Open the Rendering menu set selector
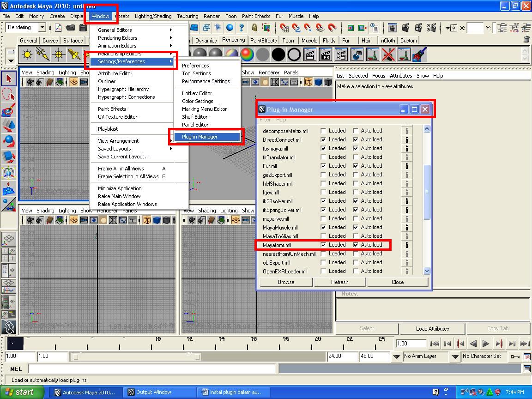532x399 pixels. 25,27
